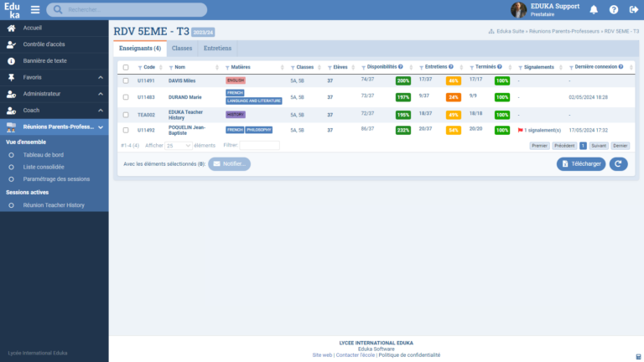Click the red signalement flag icon

click(520, 130)
